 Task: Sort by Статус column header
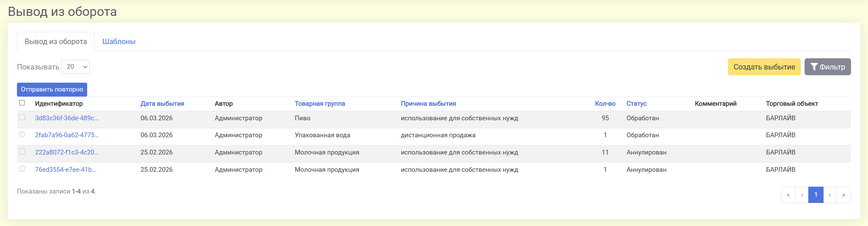click(x=636, y=104)
